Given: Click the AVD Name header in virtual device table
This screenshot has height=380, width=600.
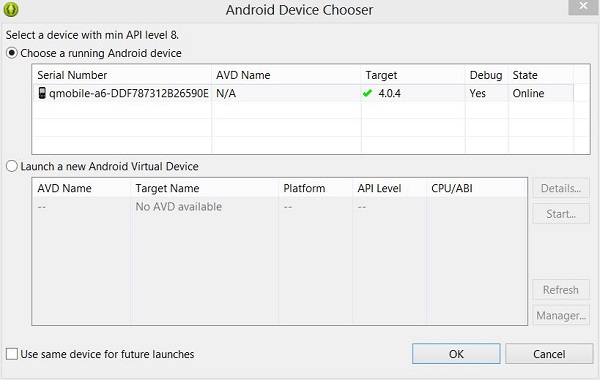Looking at the screenshot, I should [82, 188].
